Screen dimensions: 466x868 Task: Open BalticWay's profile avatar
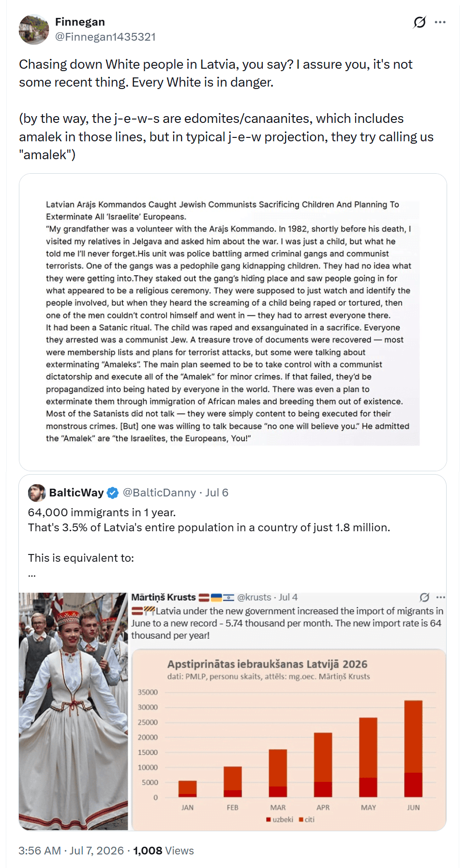click(x=37, y=493)
